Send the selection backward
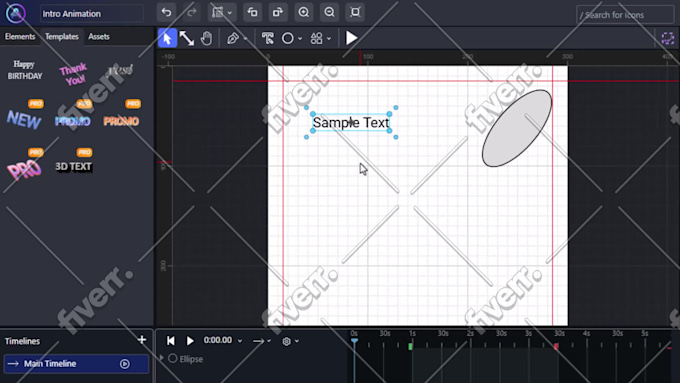 point(252,12)
